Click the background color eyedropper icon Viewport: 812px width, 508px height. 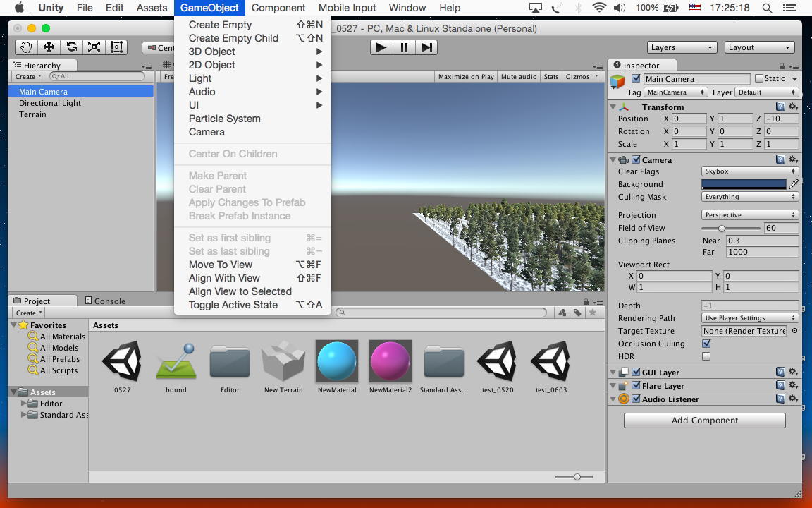794,184
